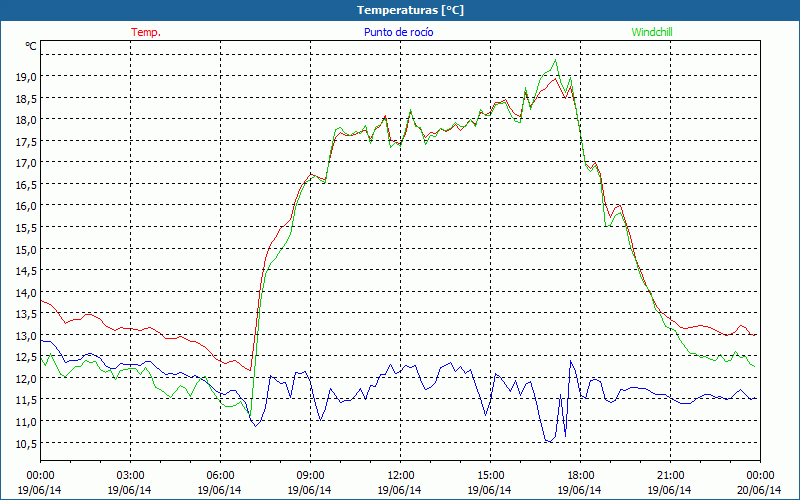Select the 09:00 time axis label
Image resolution: width=800 pixels, height=500 pixels.
pyautogui.click(x=310, y=475)
